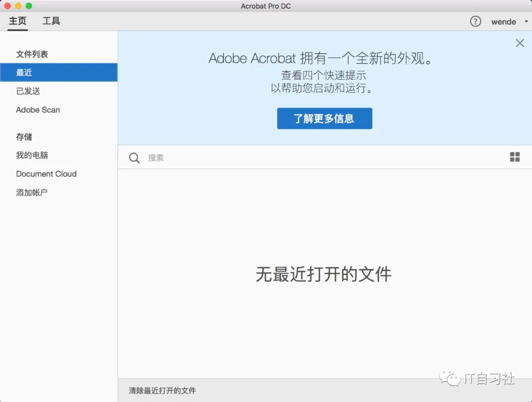Open the help question mark icon
This screenshot has width=532, height=402.
pyautogui.click(x=475, y=21)
